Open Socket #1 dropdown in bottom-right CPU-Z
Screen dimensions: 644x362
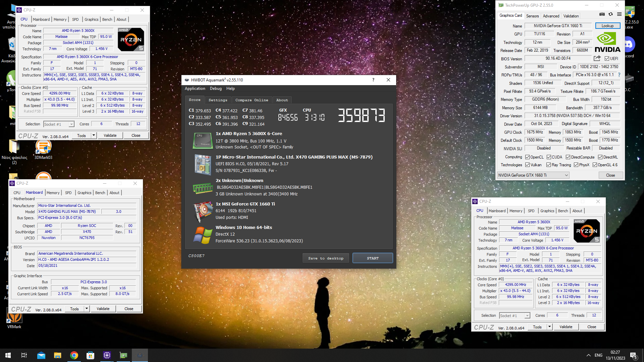tap(515, 316)
